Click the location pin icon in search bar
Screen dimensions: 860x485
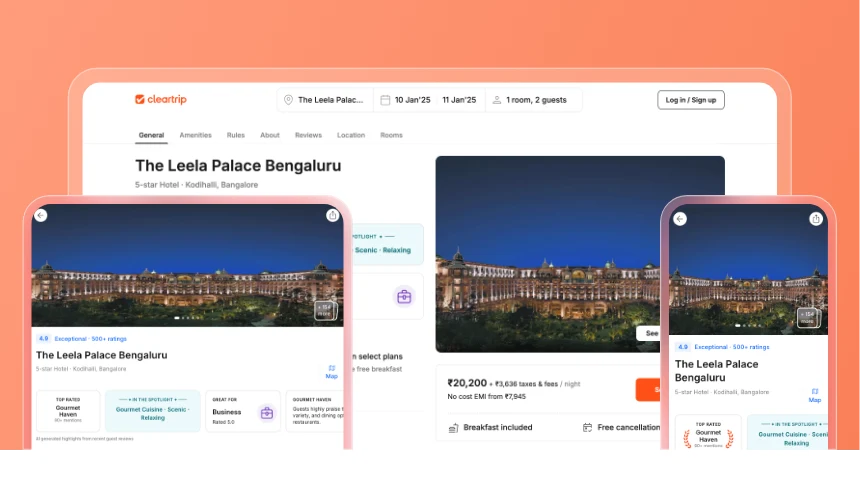click(x=288, y=100)
